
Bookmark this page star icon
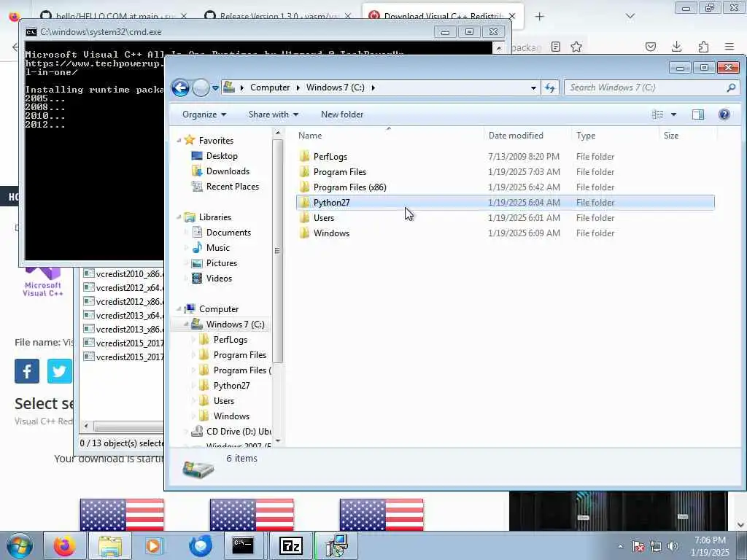click(x=576, y=47)
